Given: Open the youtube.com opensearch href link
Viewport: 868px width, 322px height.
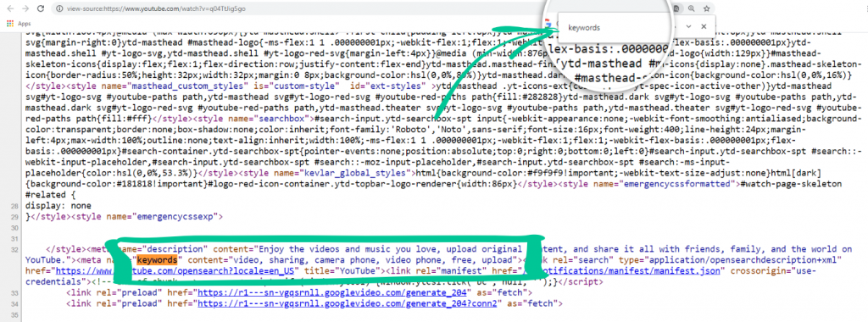Looking at the screenshot, I should (x=174, y=270).
